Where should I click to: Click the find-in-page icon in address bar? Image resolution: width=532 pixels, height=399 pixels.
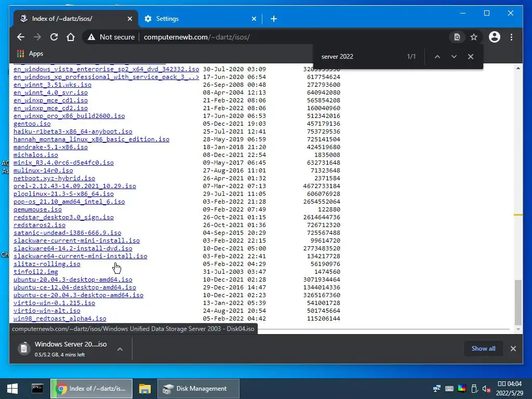click(457, 37)
